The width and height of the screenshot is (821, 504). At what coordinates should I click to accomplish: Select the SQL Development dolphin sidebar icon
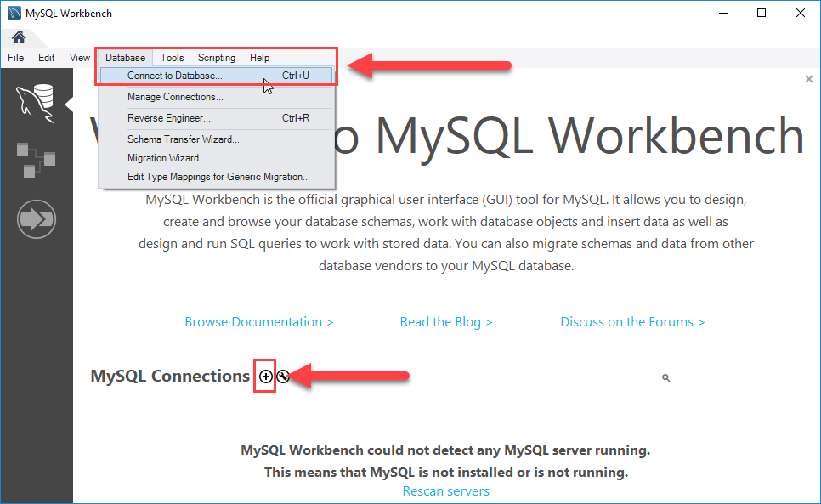point(36,99)
